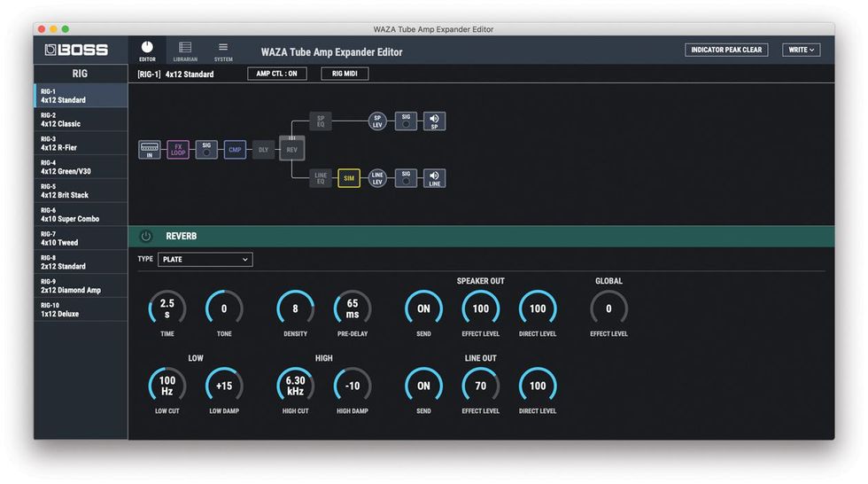
Task: Open the WRITE dropdown menu
Action: pyautogui.click(x=801, y=51)
